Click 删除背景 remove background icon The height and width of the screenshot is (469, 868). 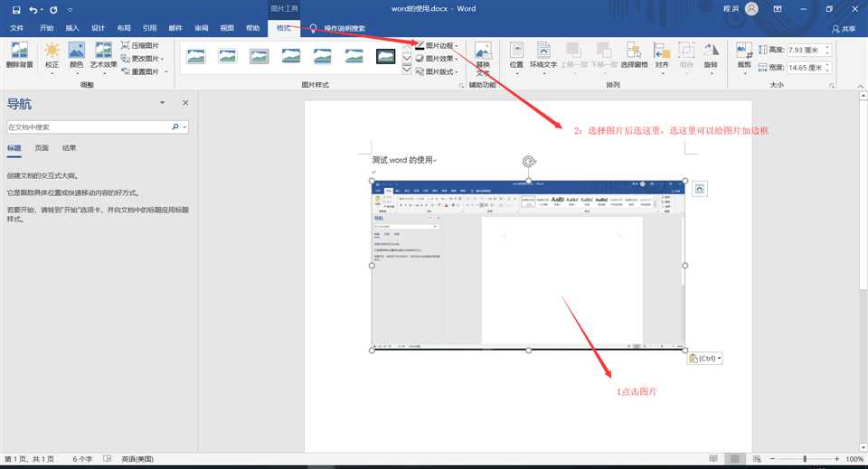point(19,55)
